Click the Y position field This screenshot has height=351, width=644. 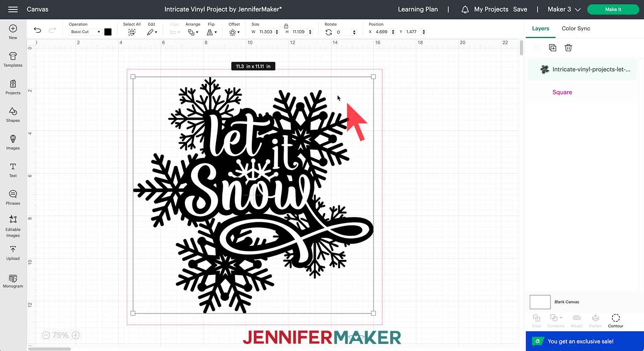coord(412,32)
